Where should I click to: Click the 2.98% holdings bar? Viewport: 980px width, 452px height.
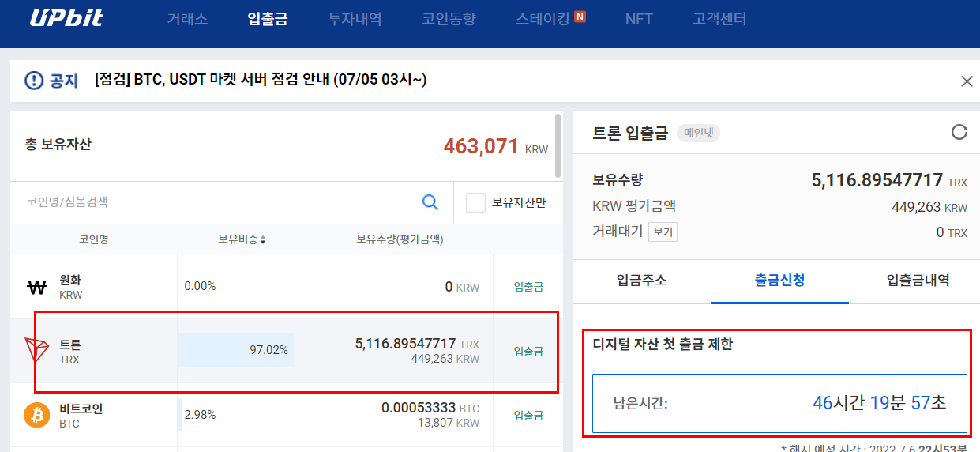pos(180,415)
